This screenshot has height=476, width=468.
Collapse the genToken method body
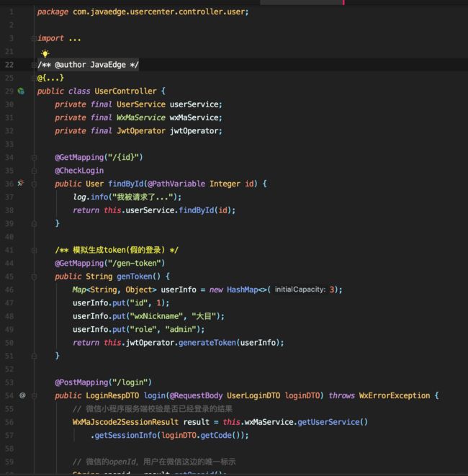[34, 277]
